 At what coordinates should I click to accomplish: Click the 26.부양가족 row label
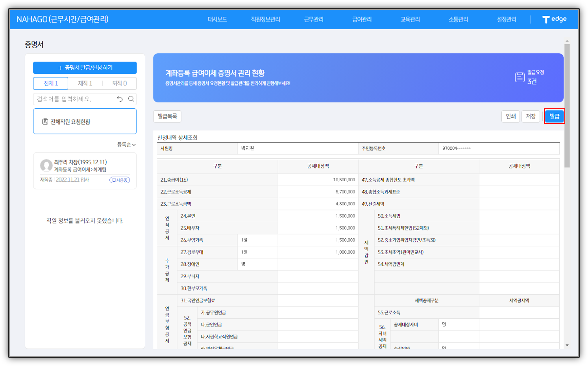pos(192,240)
